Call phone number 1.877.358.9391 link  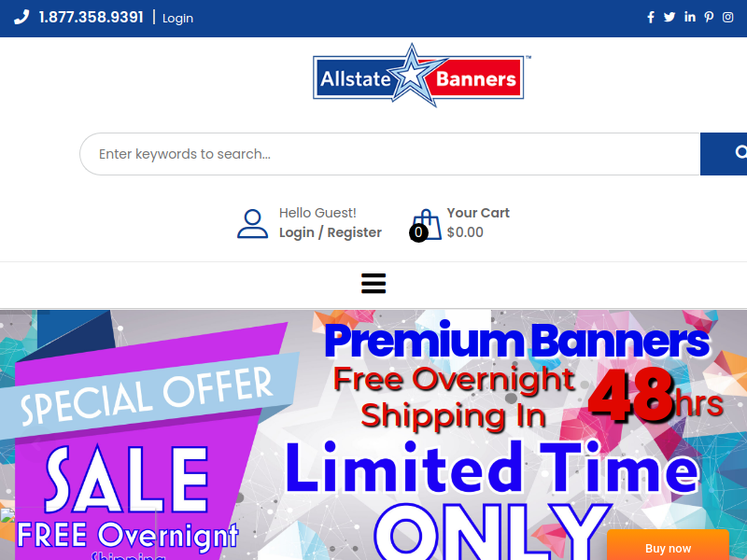tap(91, 18)
